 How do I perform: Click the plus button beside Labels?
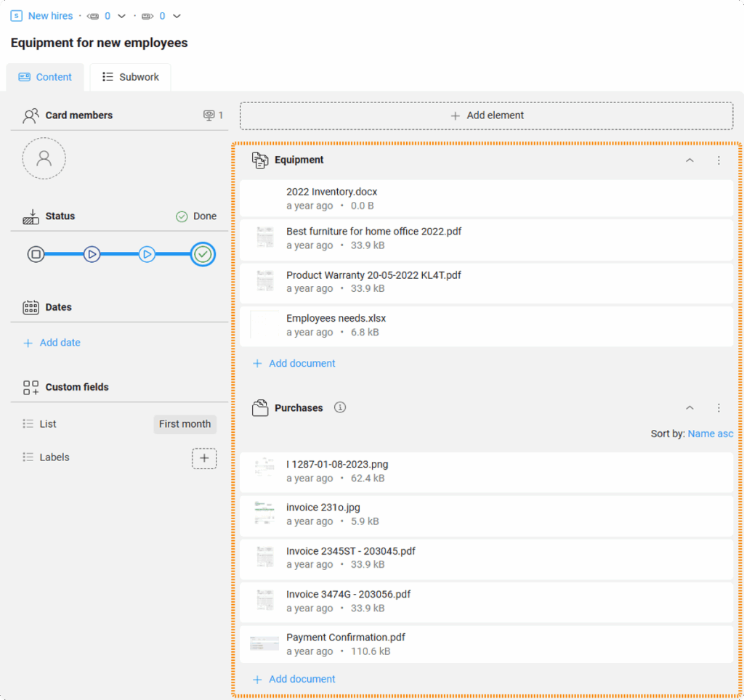(x=204, y=458)
